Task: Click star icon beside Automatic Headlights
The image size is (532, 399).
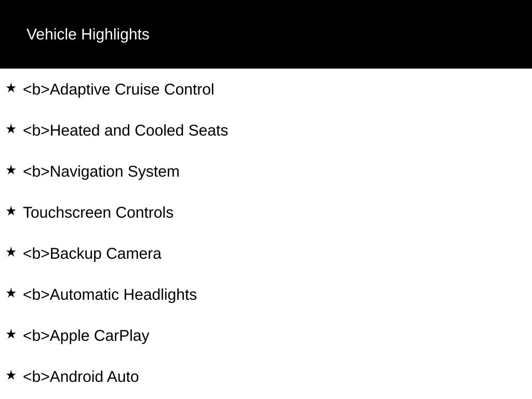Action: click(11, 293)
